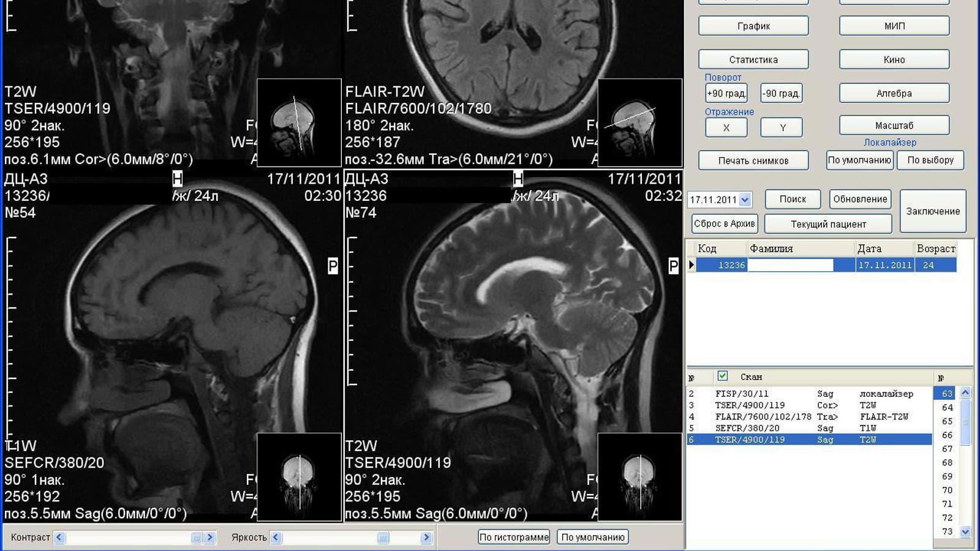Click left arrow of Яркость slider
The height and width of the screenshot is (551, 980).
click(276, 538)
